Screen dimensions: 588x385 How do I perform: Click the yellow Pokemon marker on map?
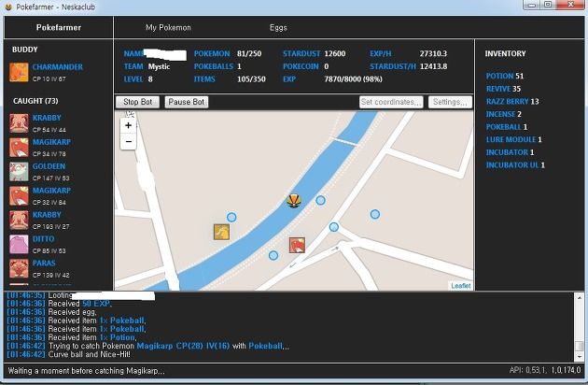tap(221, 232)
